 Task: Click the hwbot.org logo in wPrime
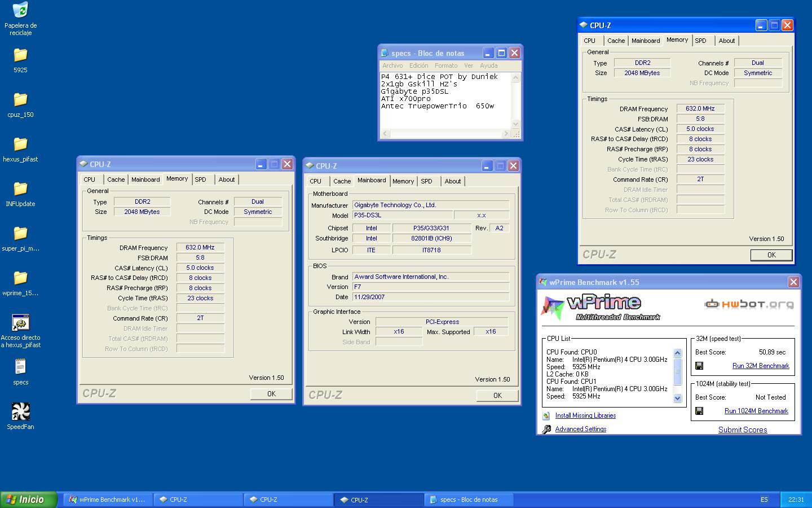point(748,304)
